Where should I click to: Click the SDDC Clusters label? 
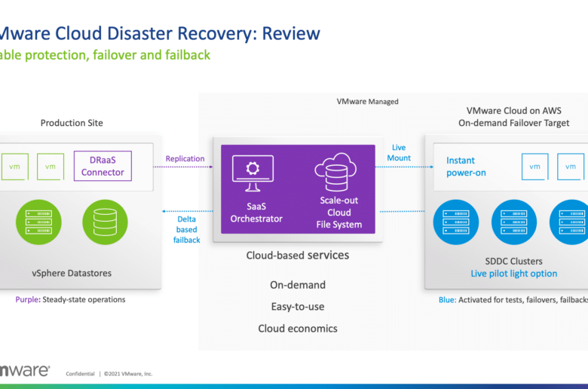pos(514,261)
